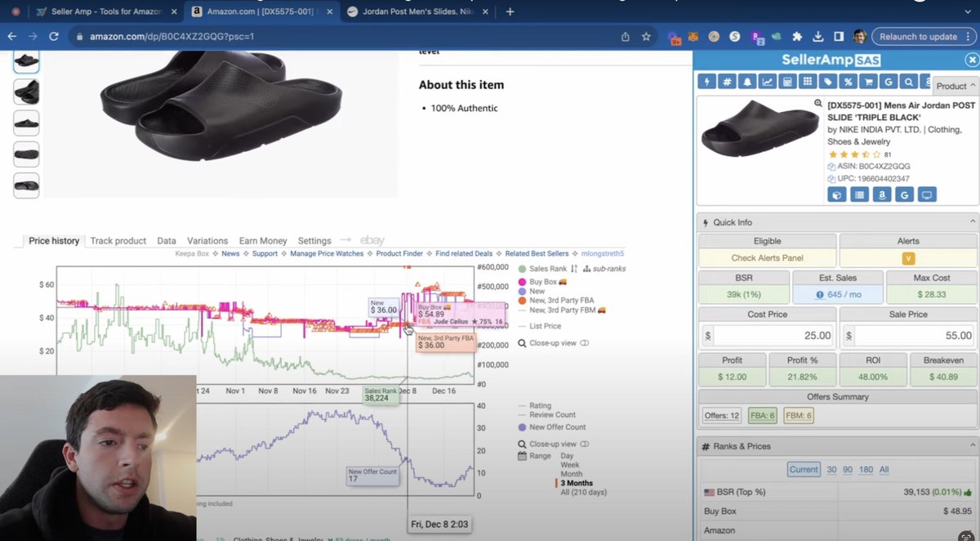The image size is (980, 541).
Task: Open Chrome tab search chevron
Action: click(966, 11)
